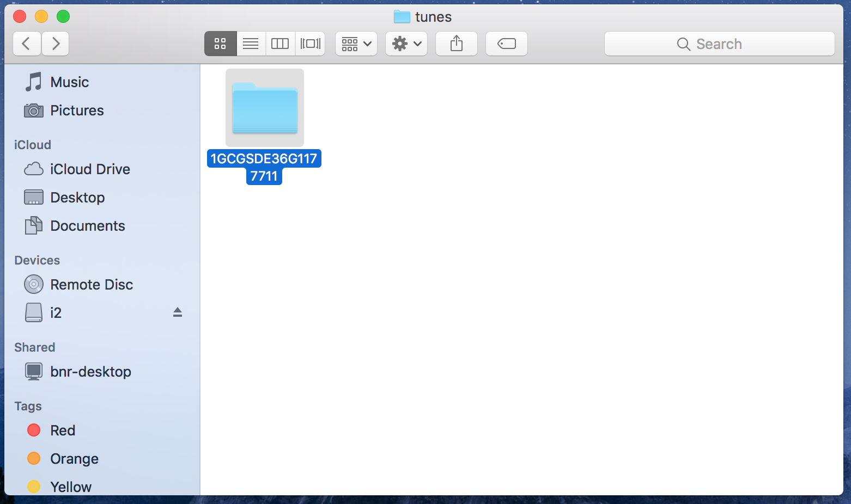Click the Edit Tags toolbar button
Viewport: 851px width, 504px height.
coord(507,44)
